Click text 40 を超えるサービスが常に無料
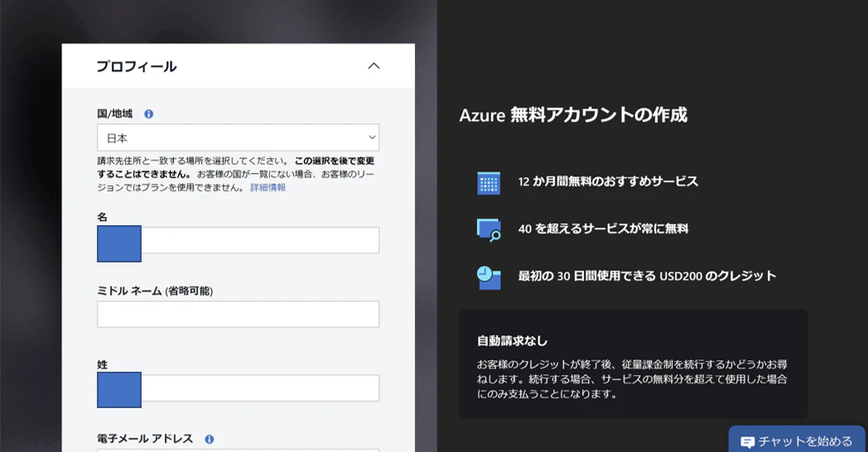The width and height of the screenshot is (868, 452). point(603,228)
